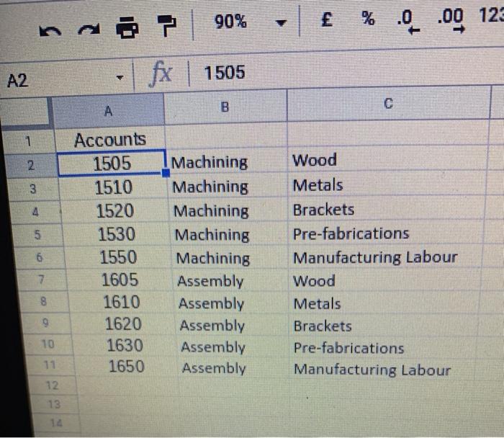Click cell containing 1505
This screenshot has height=438, width=504.
[x=112, y=163]
